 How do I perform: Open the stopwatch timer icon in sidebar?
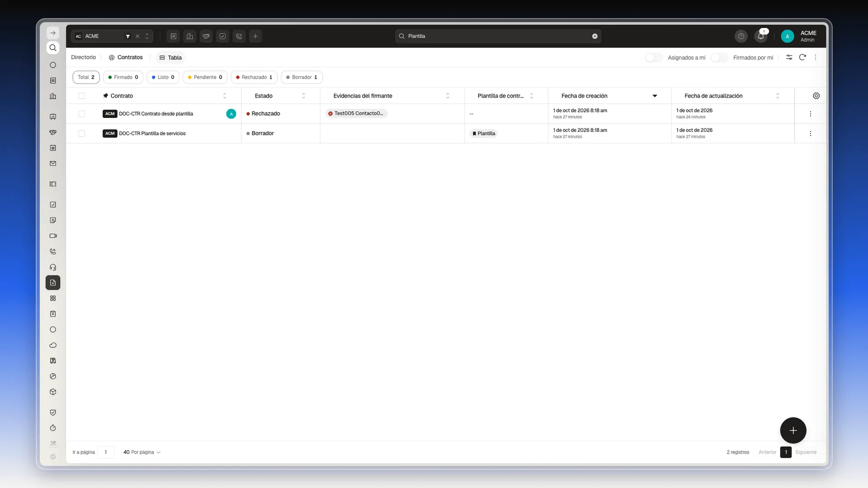click(x=53, y=428)
